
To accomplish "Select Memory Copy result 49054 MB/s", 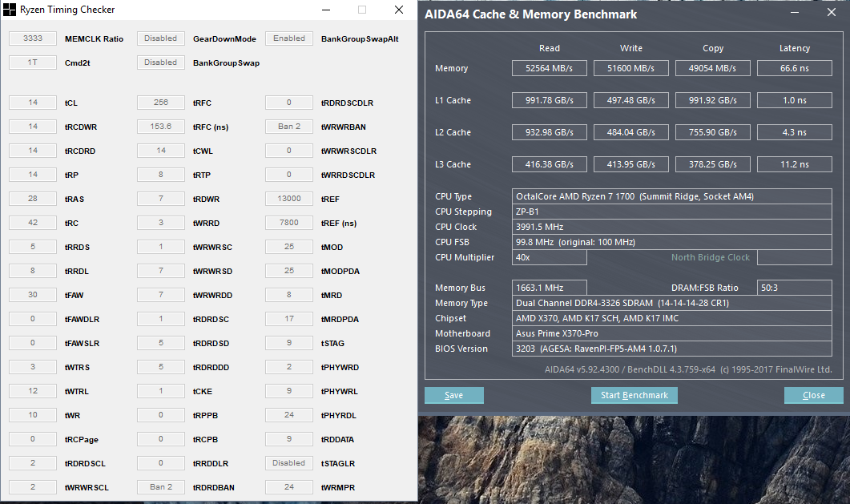I will (713, 68).
